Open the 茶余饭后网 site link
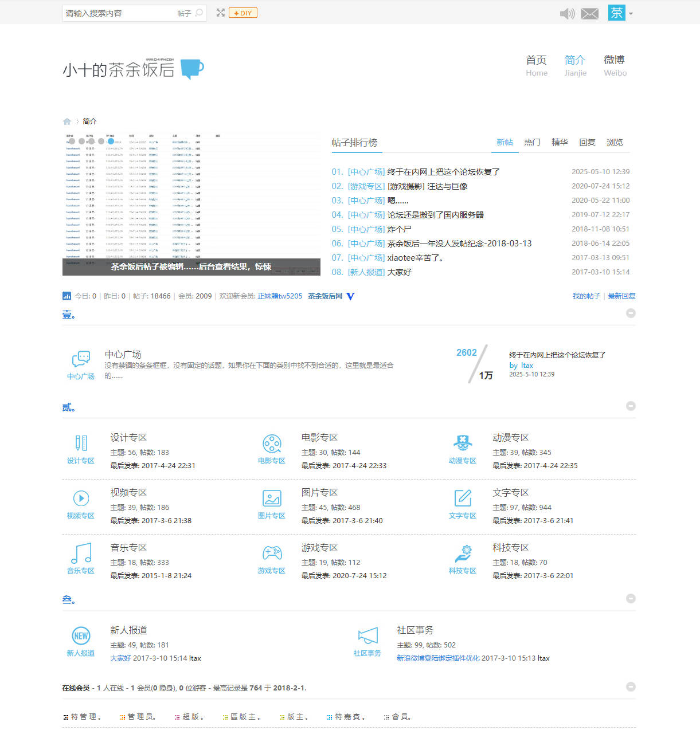The image size is (700, 730). click(325, 296)
